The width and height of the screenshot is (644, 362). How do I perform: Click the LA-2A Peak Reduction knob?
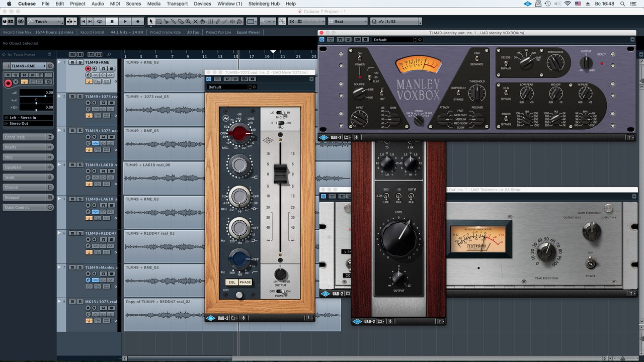(546, 251)
